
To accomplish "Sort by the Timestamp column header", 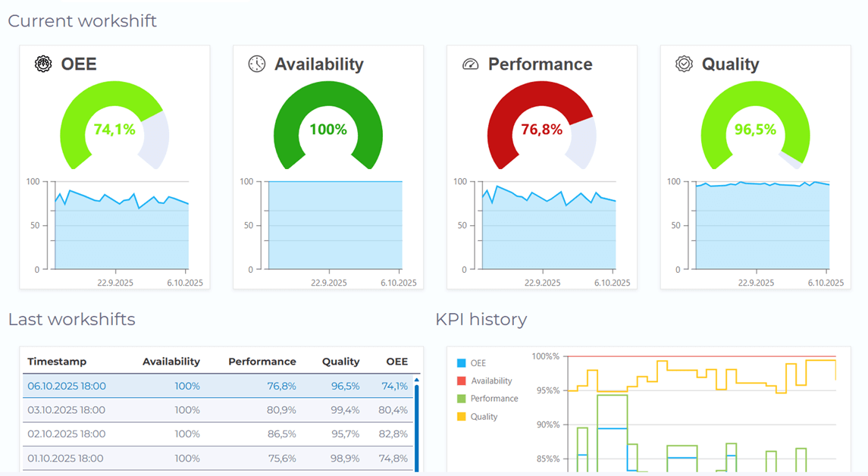I will tap(56, 362).
